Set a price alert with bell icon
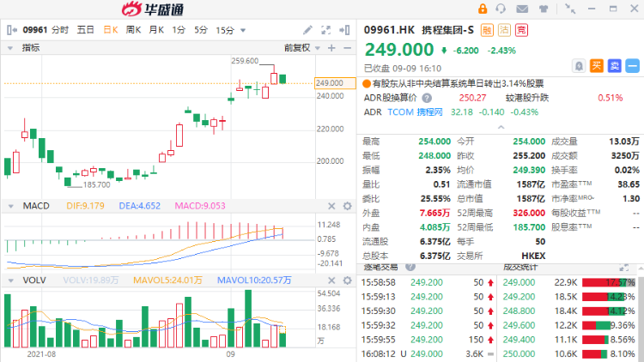644x362 pixels. [579, 66]
